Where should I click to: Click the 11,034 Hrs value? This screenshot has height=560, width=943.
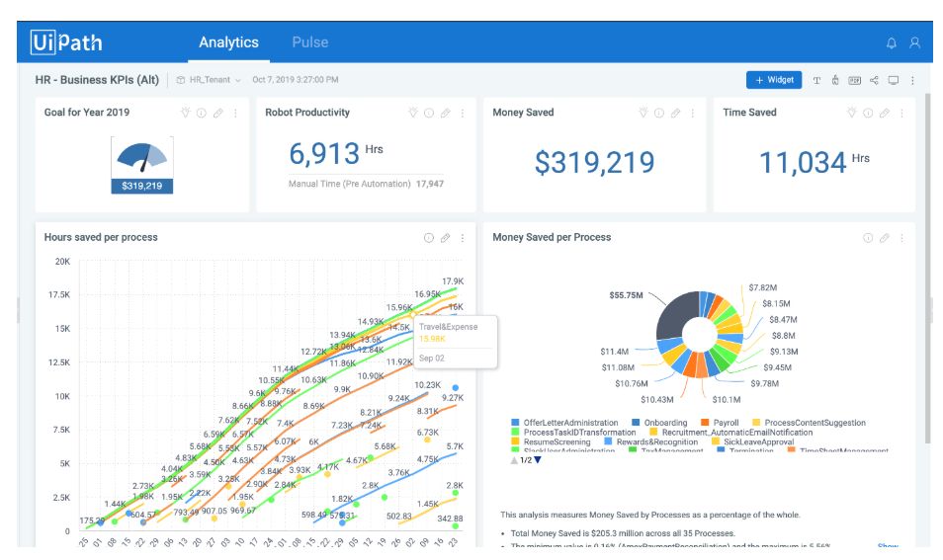point(814,162)
